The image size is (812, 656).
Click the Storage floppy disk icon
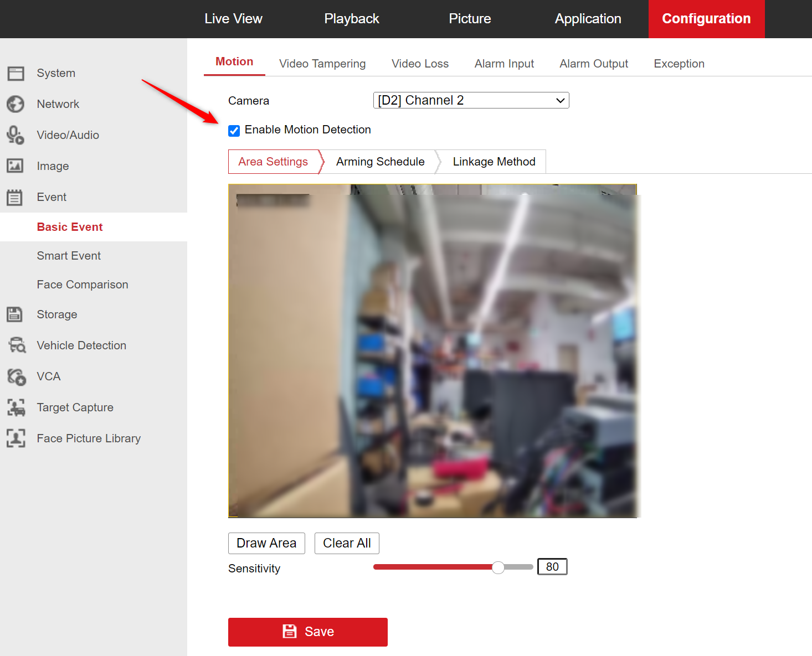pos(14,314)
